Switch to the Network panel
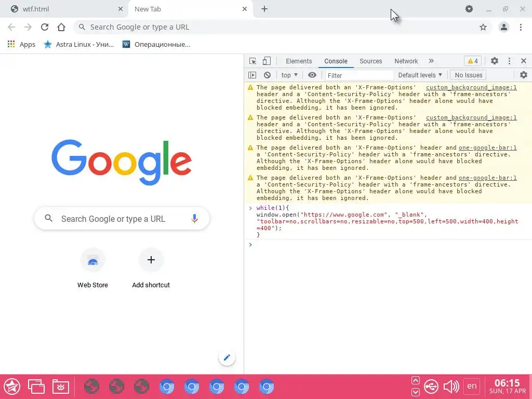Viewport: 532px width, 399px height. [406, 61]
